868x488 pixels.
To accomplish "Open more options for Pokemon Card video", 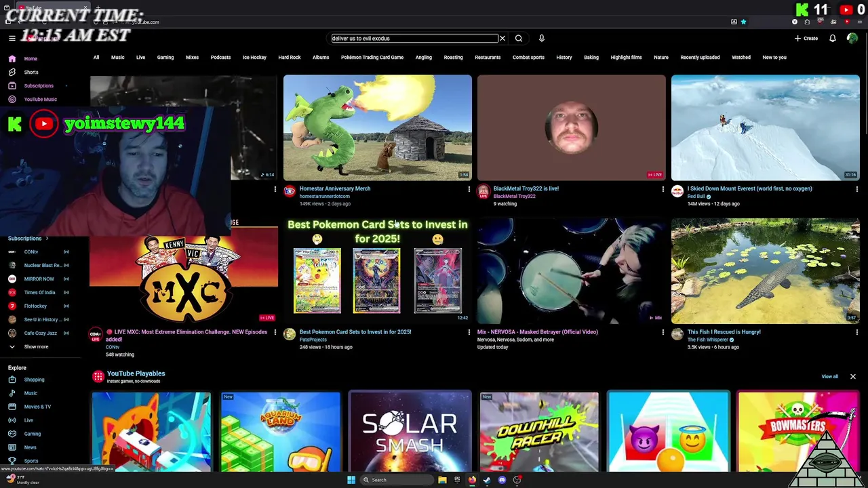I will (x=469, y=333).
